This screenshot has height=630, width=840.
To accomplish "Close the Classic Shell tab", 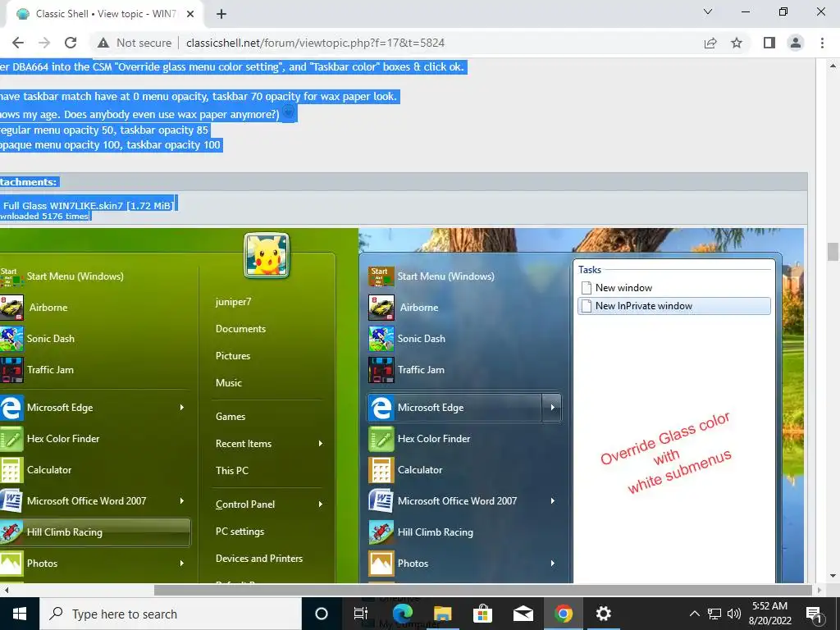I will 190,14.
